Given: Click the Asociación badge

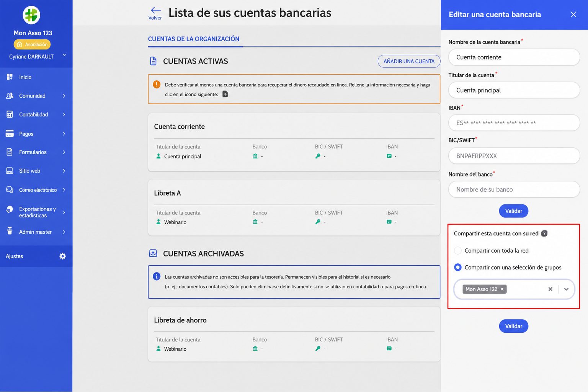Looking at the screenshot, I should point(32,44).
